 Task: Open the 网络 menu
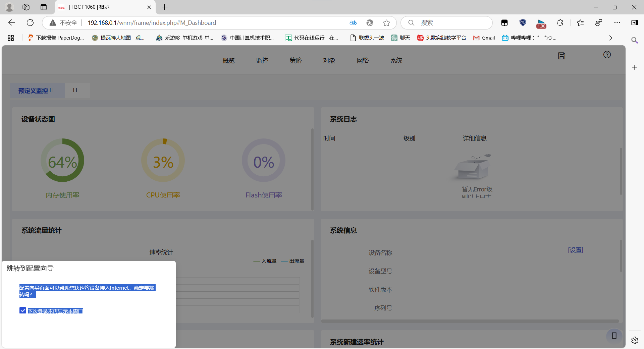(363, 60)
